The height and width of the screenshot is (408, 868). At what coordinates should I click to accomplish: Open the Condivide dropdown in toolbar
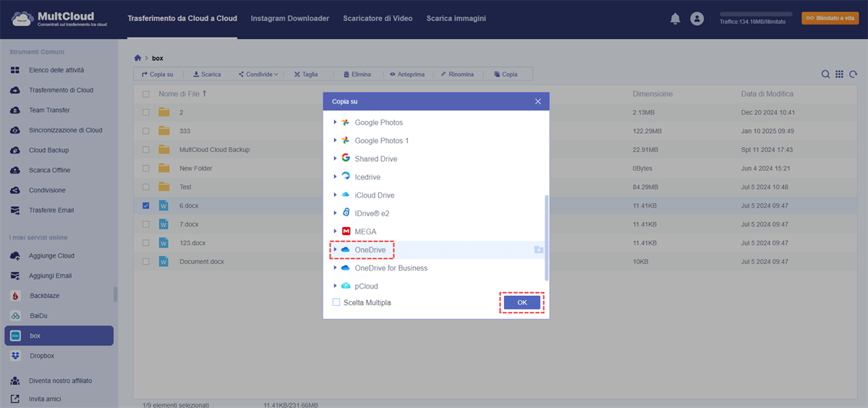[258, 74]
